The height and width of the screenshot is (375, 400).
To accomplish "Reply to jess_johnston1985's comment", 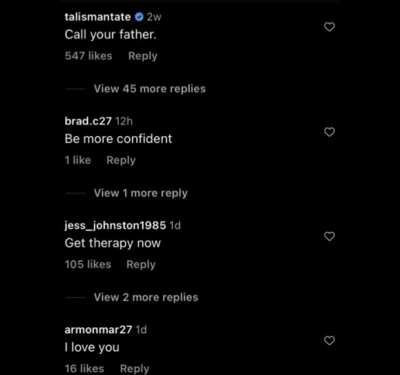I will click(x=141, y=265).
